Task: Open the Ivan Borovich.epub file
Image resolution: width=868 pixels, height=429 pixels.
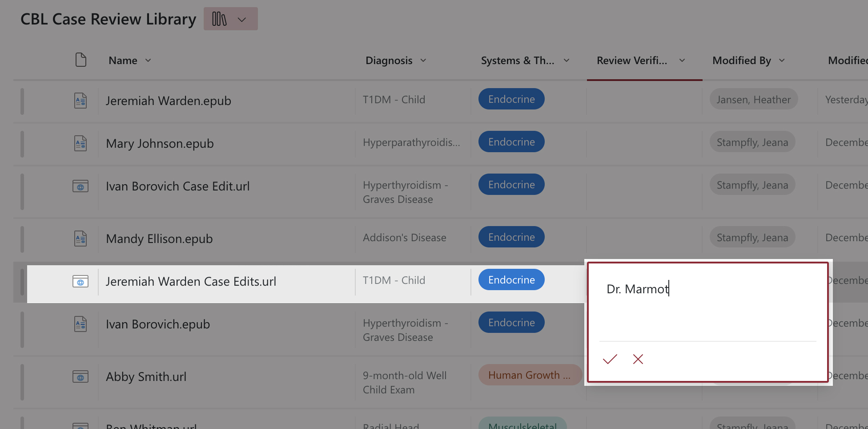Action: tap(157, 324)
